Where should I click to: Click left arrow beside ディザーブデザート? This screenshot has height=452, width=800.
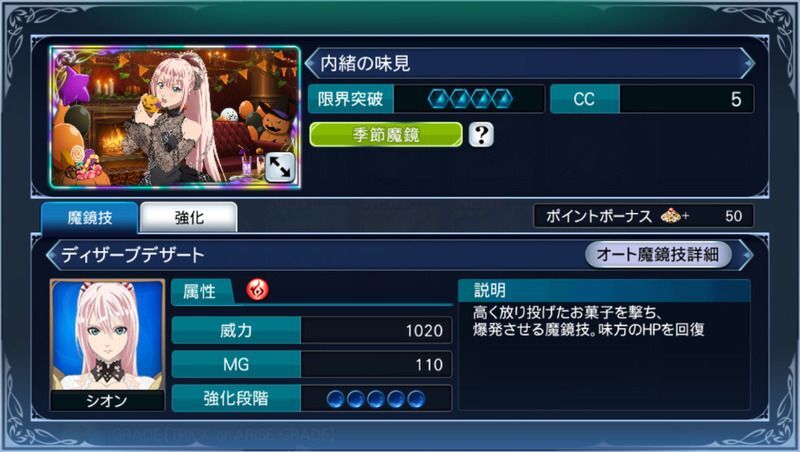pos(52,254)
